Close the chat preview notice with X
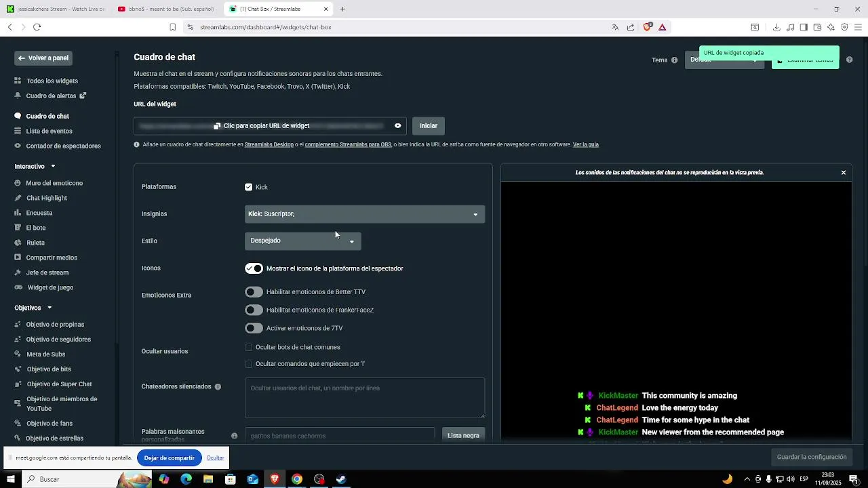Screen dimensions: 868x488 point(844,173)
